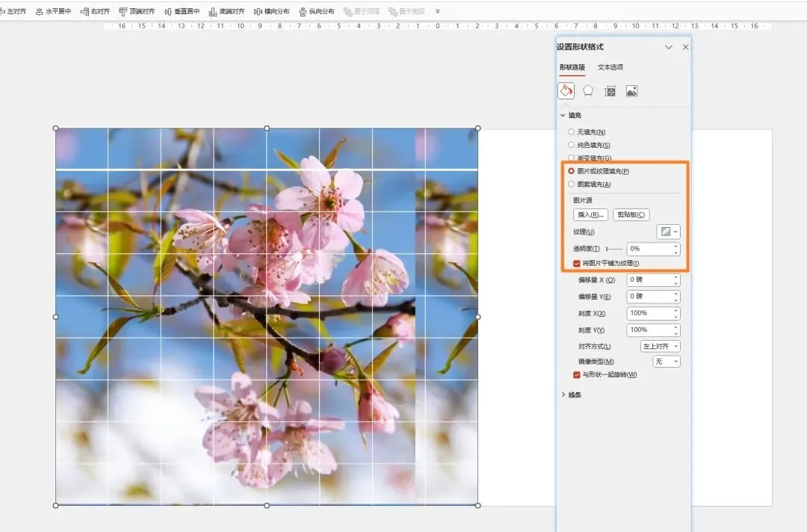The height and width of the screenshot is (532, 807).
Task: Click the 剪贴板(C) button
Action: [x=631, y=214]
